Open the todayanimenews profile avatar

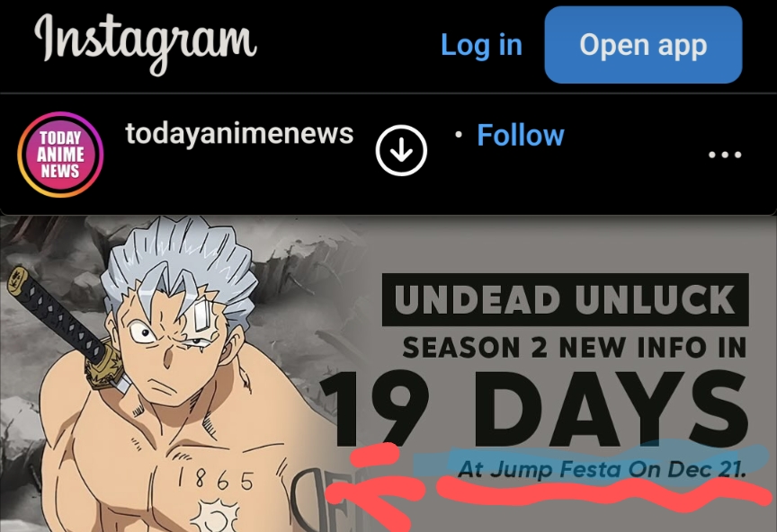coord(60,155)
